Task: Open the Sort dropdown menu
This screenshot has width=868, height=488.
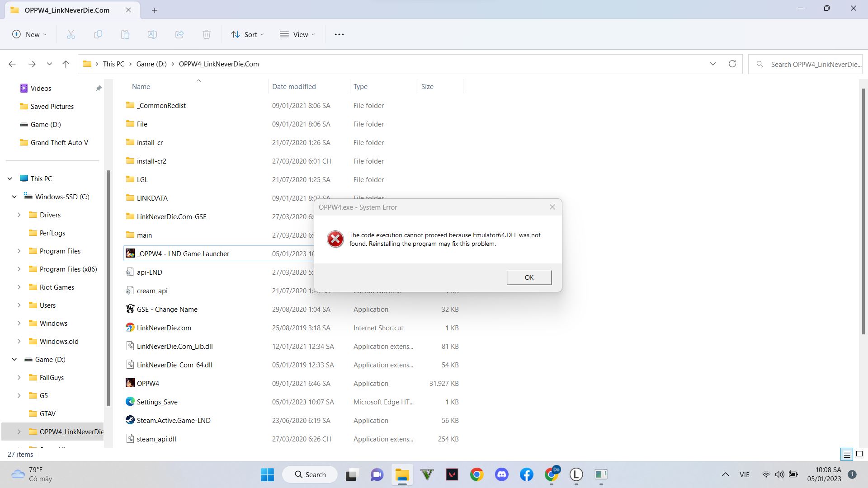Action: [248, 34]
